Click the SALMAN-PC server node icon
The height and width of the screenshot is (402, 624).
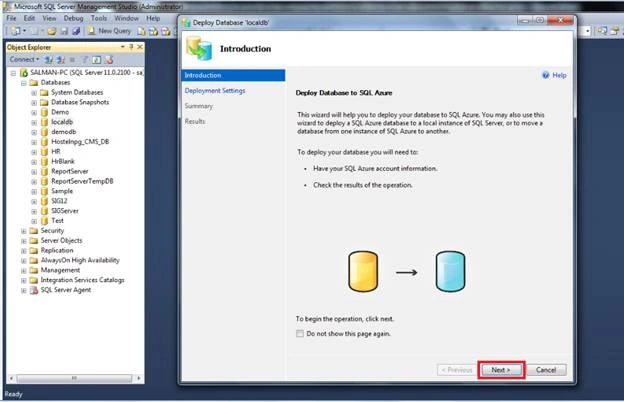coord(24,72)
